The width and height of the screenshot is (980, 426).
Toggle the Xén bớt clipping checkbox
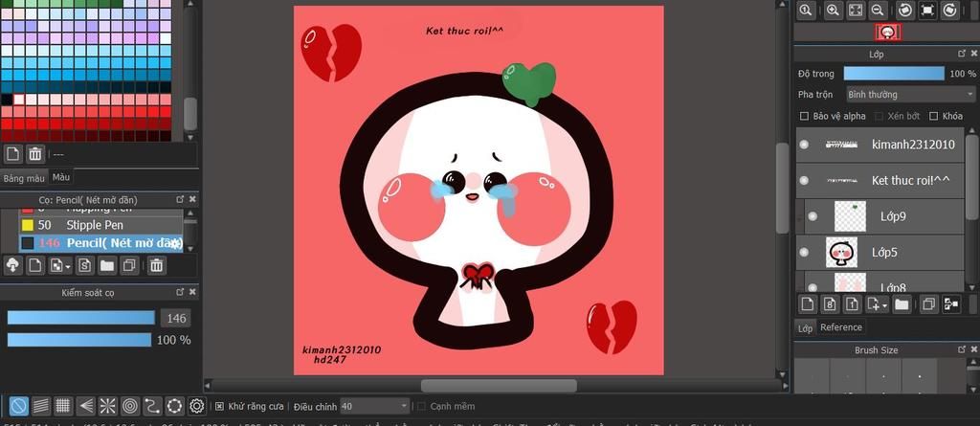pyautogui.click(x=879, y=116)
